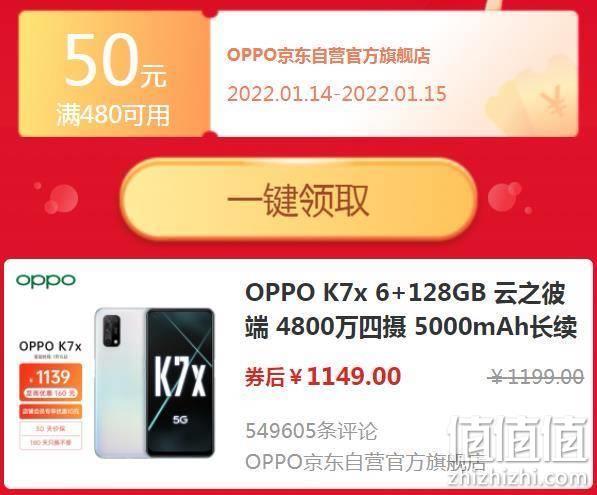The image size is (597, 495).
Task: Tap the 满480可用 coupon condition text
Action: (113, 115)
